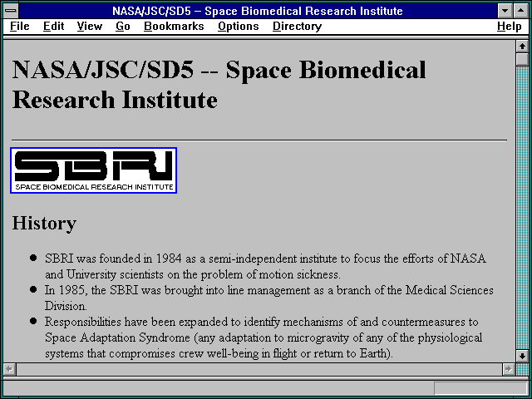
Task: Click text 'In 1985, the SBRI was brought'
Action: (x=124, y=290)
